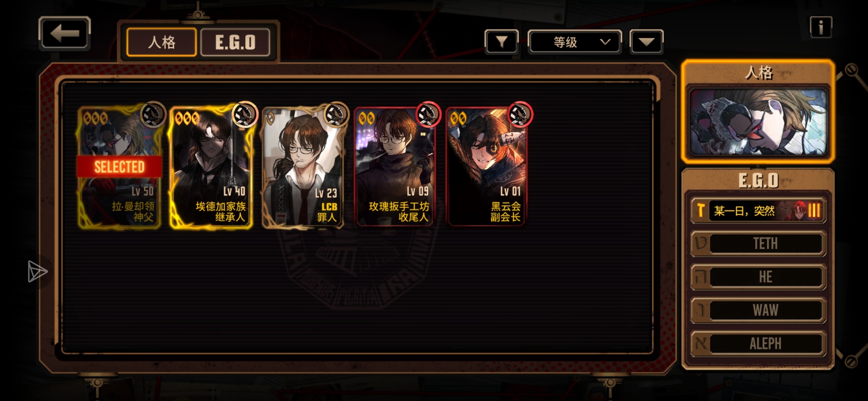Open the 等级 sort dropdown
This screenshot has width=868, height=401.
point(575,42)
